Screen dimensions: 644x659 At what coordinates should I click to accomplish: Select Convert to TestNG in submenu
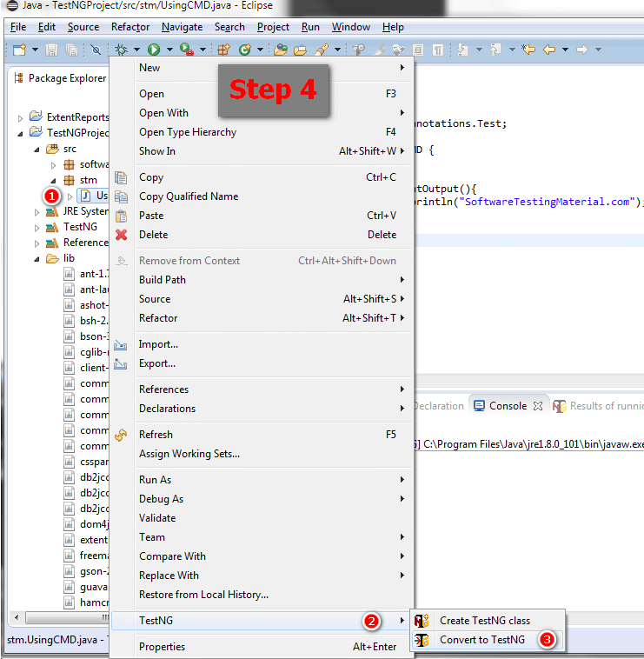(488, 640)
